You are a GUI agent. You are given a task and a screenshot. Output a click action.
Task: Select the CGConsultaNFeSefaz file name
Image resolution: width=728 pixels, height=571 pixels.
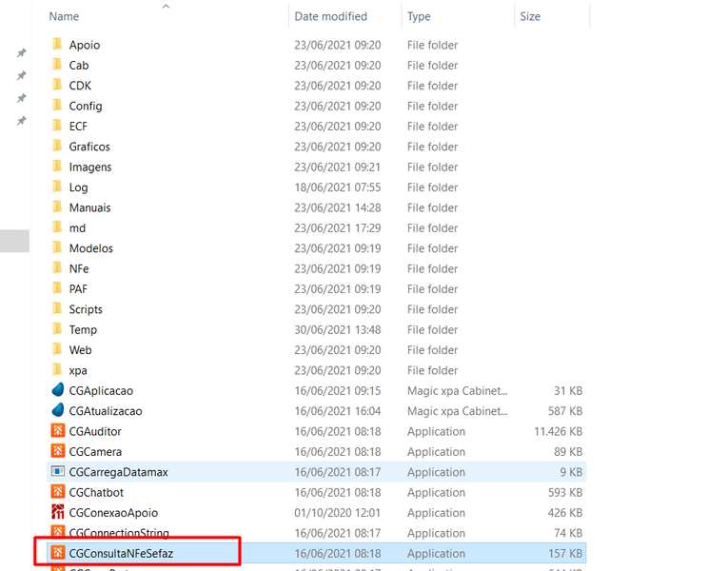pyautogui.click(x=121, y=553)
